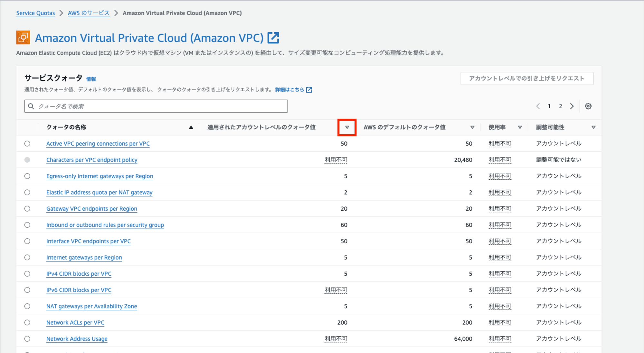Click 利用不可 usage for Active VPC peering connections

pos(500,144)
